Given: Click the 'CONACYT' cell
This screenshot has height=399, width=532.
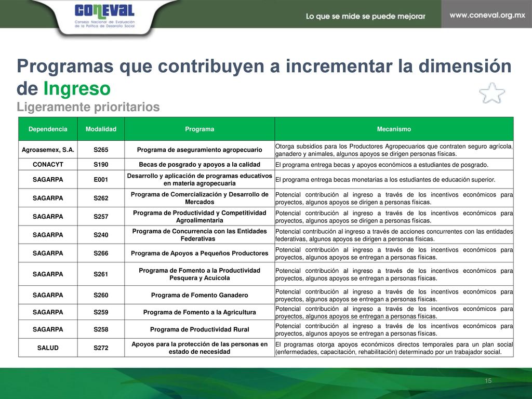Looking at the screenshot, I should point(48,165).
